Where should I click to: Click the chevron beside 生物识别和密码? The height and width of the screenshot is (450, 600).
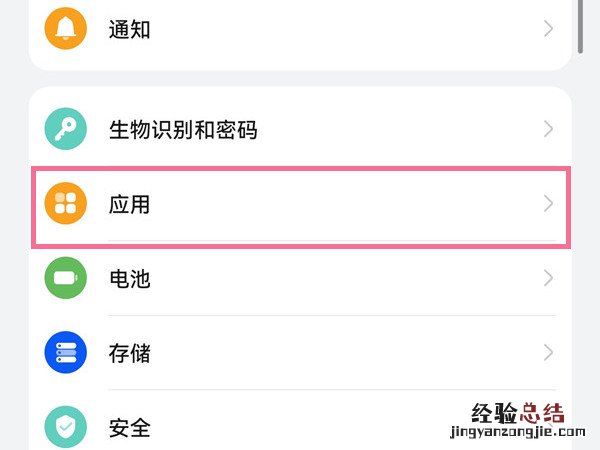pyautogui.click(x=548, y=129)
